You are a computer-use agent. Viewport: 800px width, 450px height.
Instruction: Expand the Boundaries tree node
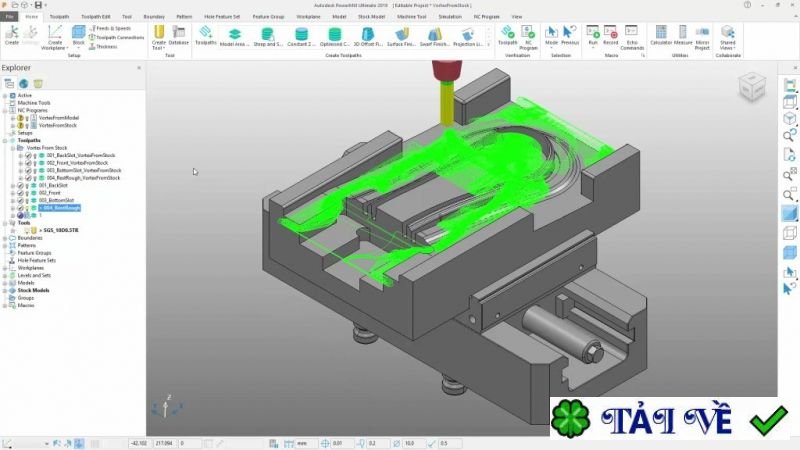click(x=5, y=238)
